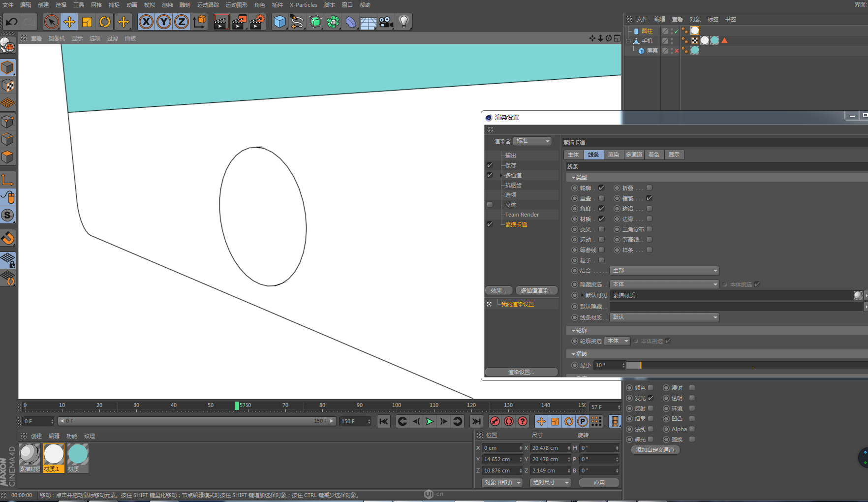Select the cyan 材质 material swatch

pos(78,455)
